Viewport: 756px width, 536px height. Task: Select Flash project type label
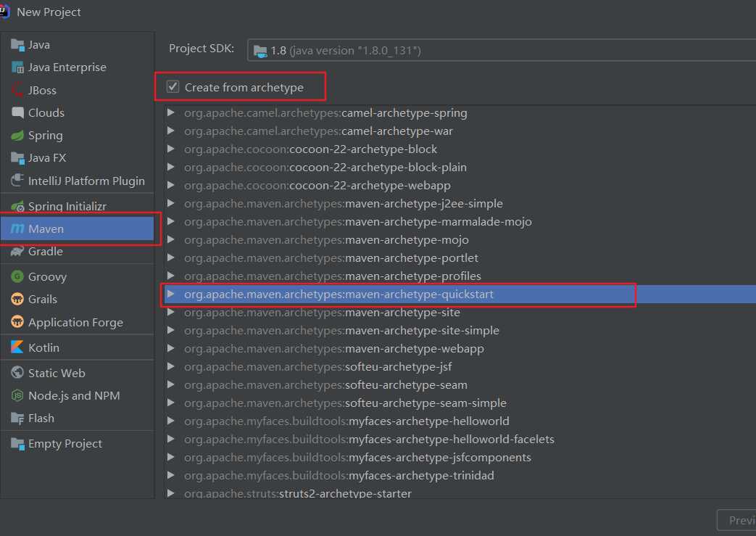[41, 419]
